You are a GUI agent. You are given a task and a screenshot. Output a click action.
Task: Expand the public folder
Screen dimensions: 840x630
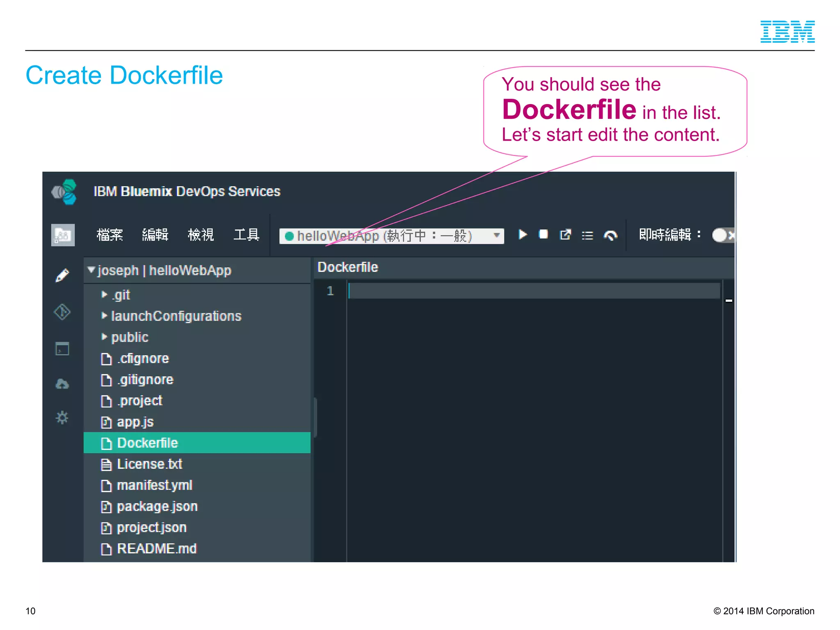(104, 337)
